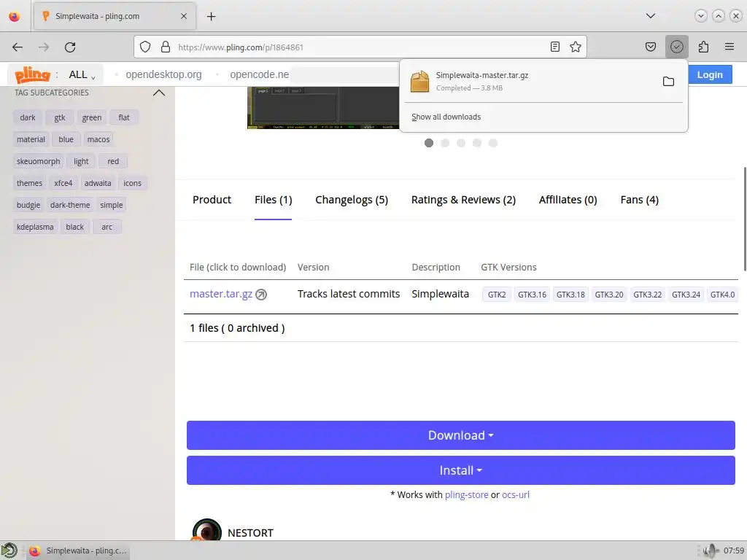Open the ocs-url link
Screen dimensions: 747x560
(516, 495)
